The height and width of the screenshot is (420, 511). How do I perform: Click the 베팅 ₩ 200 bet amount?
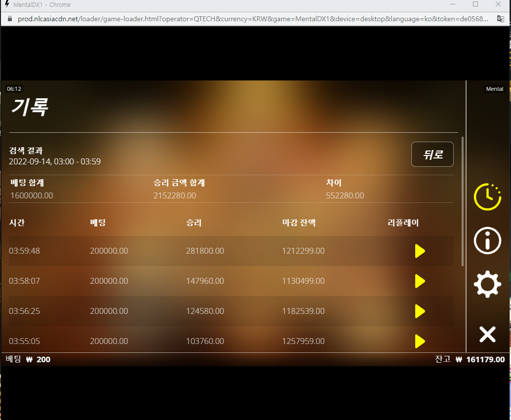(28, 359)
